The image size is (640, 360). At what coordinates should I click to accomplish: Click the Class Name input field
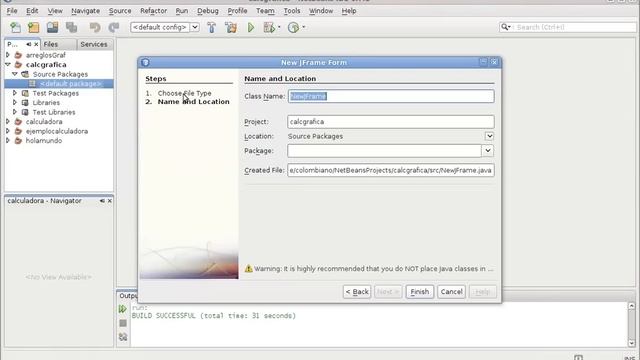coord(391,96)
